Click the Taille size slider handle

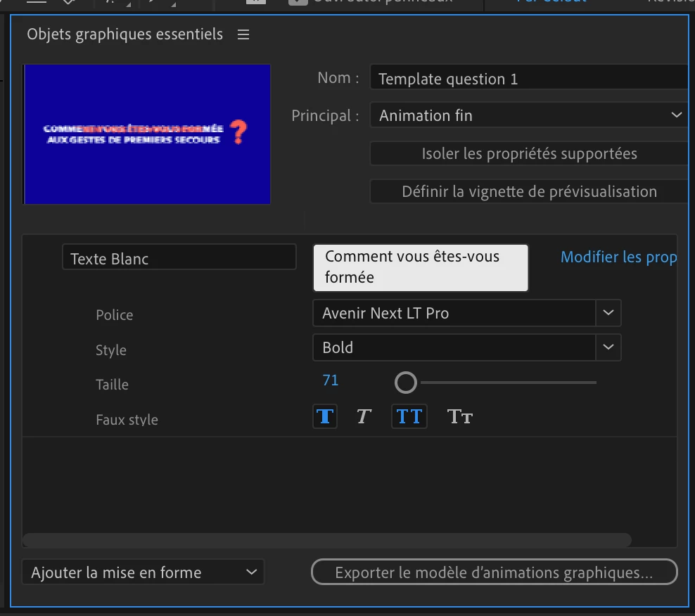pyautogui.click(x=406, y=382)
